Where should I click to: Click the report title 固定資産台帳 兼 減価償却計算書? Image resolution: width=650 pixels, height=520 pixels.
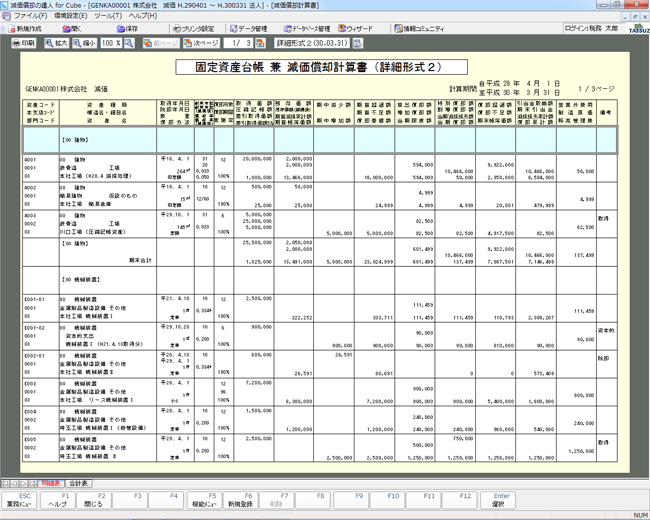321,67
